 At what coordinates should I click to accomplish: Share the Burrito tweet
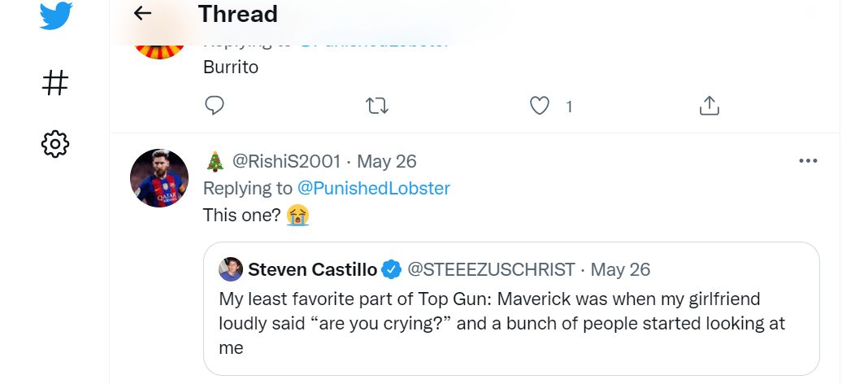(x=709, y=106)
